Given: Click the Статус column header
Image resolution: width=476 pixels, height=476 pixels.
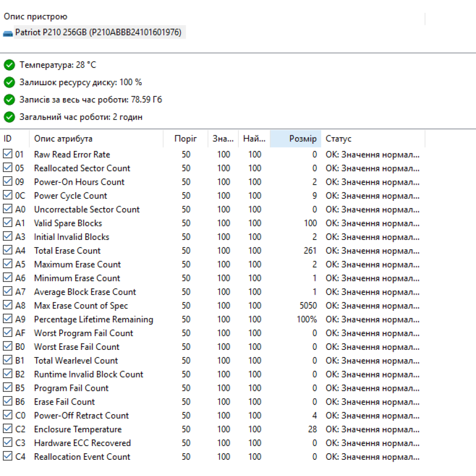Looking at the screenshot, I should tap(372, 139).
